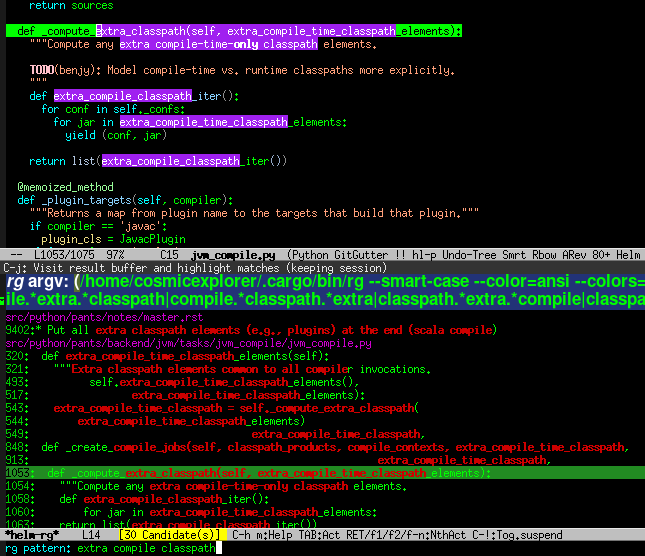Click the C-h m:Help hint
Image resolution: width=645 pixels, height=556 pixels.
pos(262,535)
